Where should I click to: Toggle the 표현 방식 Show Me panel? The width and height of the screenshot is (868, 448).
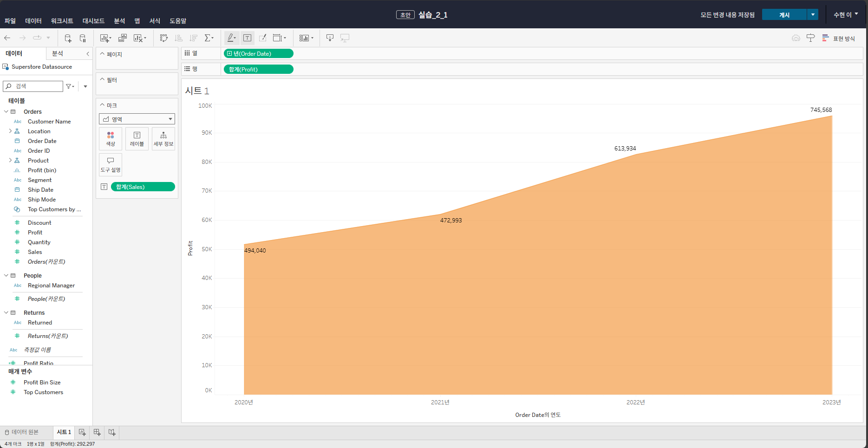point(839,39)
